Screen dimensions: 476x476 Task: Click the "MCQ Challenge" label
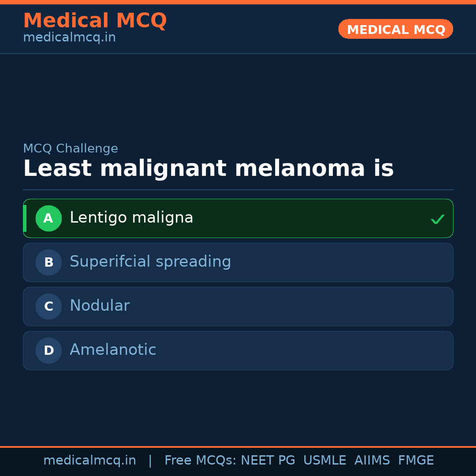coord(71,149)
